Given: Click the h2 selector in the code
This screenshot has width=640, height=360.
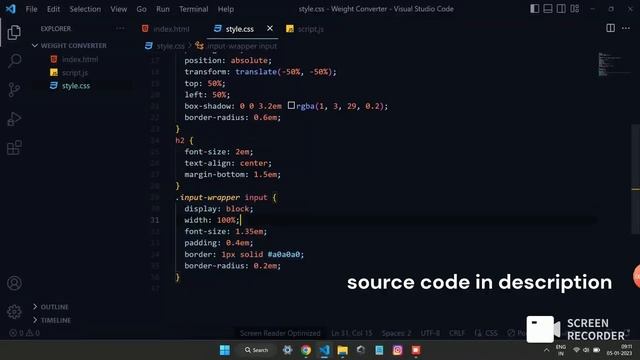Looking at the screenshot, I should click(180, 140).
